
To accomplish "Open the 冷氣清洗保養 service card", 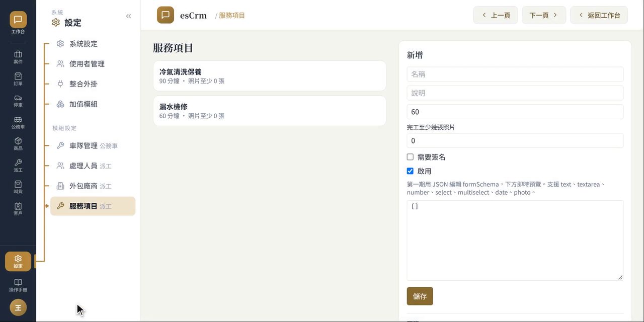I will click(x=270, y=76).
